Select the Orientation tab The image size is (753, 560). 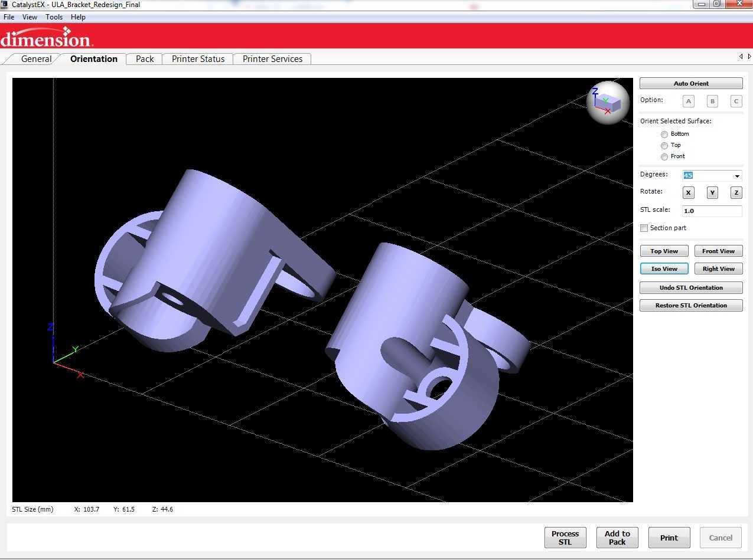coord(93,59)
